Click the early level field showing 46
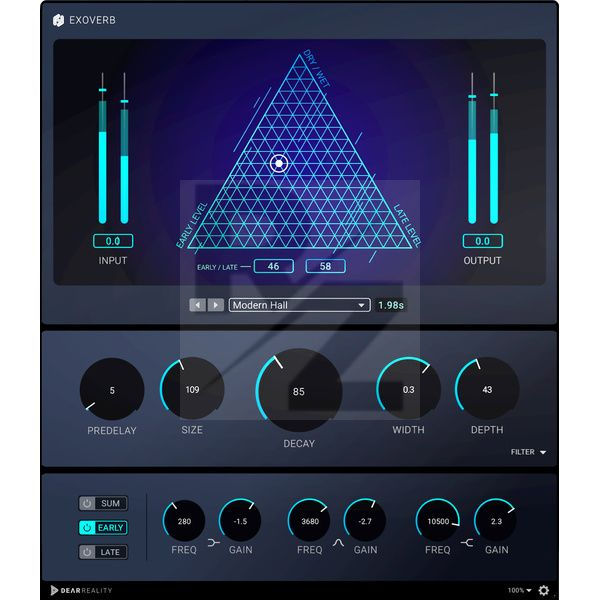The height and width of the screenshot is (600, 600). click(274, 266)
